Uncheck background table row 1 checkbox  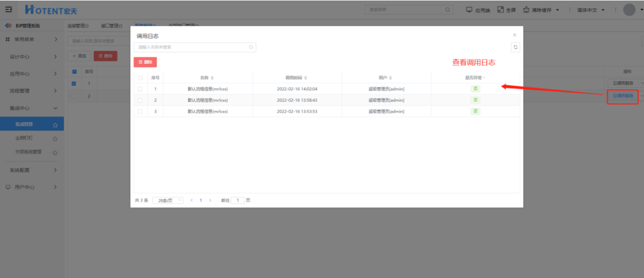74,83
